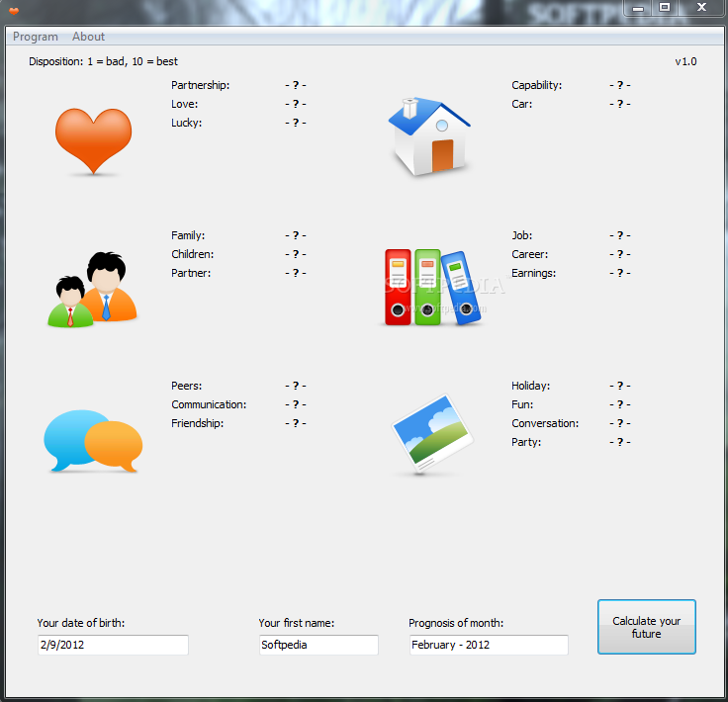Click the v1.0 version text

click(685, 61)
